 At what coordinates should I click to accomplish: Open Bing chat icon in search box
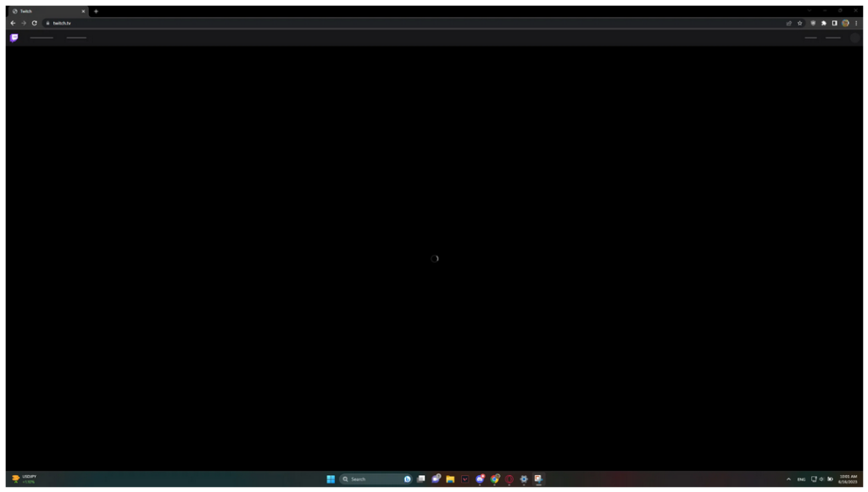[x=408, y=479]
